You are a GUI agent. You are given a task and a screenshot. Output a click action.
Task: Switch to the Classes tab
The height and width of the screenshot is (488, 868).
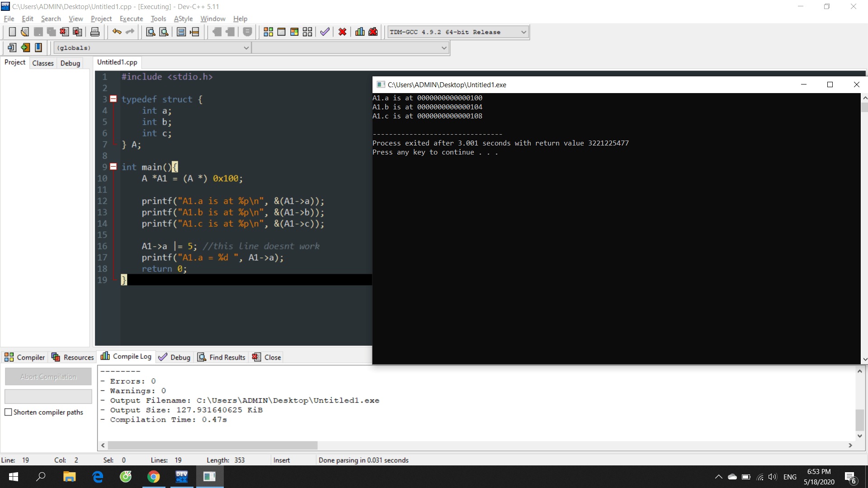pos(43,63)
